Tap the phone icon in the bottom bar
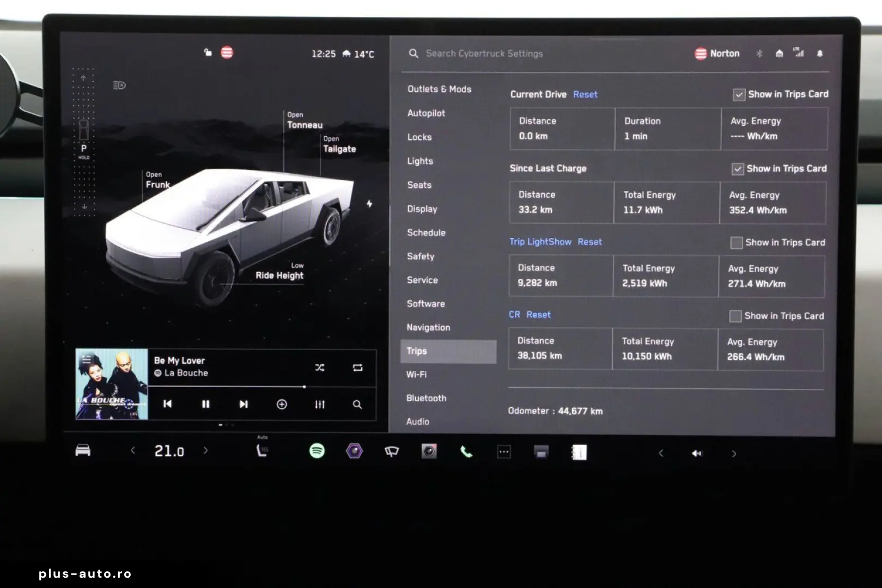The height and width of the screenshot is (588, 882). pyautogui.click(x=466, y=451)
